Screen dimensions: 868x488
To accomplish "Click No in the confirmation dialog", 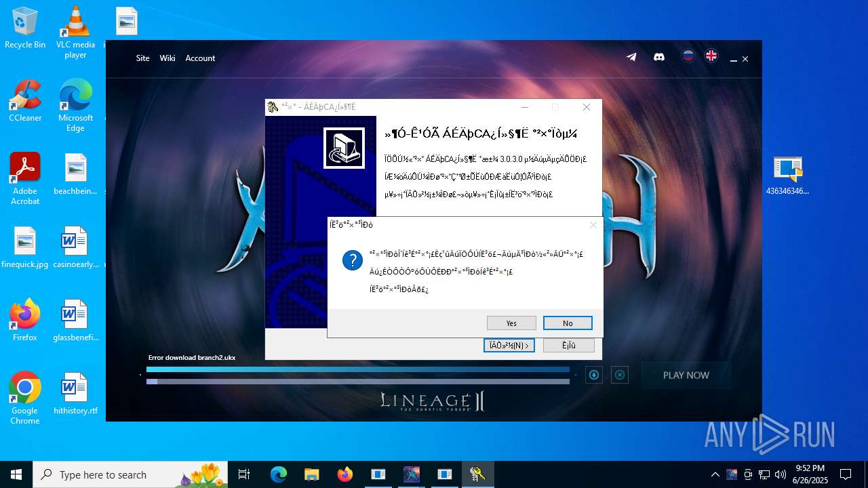I will tap(568, 323).
